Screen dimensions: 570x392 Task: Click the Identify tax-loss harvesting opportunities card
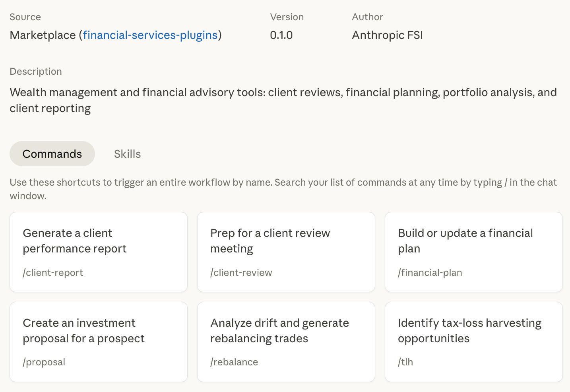(x=473, y=342)
